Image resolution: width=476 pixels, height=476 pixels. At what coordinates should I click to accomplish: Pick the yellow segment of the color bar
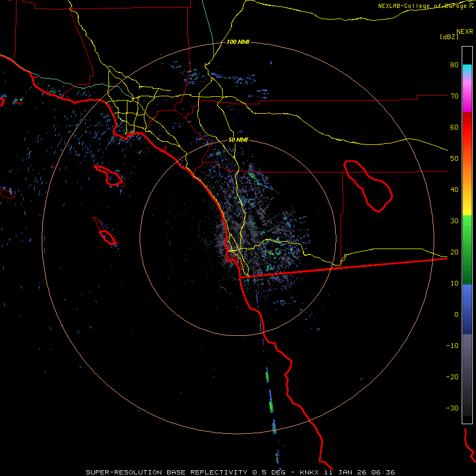(467, 206)
